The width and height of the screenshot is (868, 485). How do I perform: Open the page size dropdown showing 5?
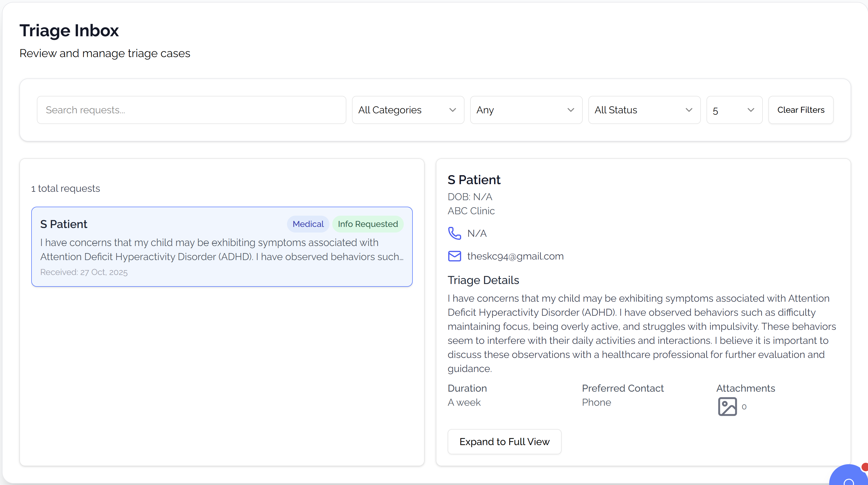point(734,110)
